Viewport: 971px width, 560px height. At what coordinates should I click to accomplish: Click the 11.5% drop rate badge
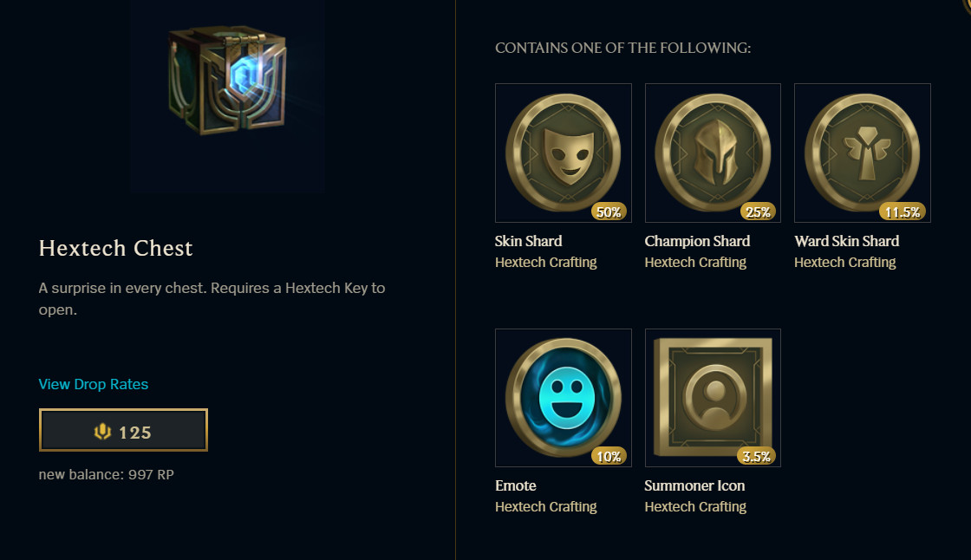(903, 212)
